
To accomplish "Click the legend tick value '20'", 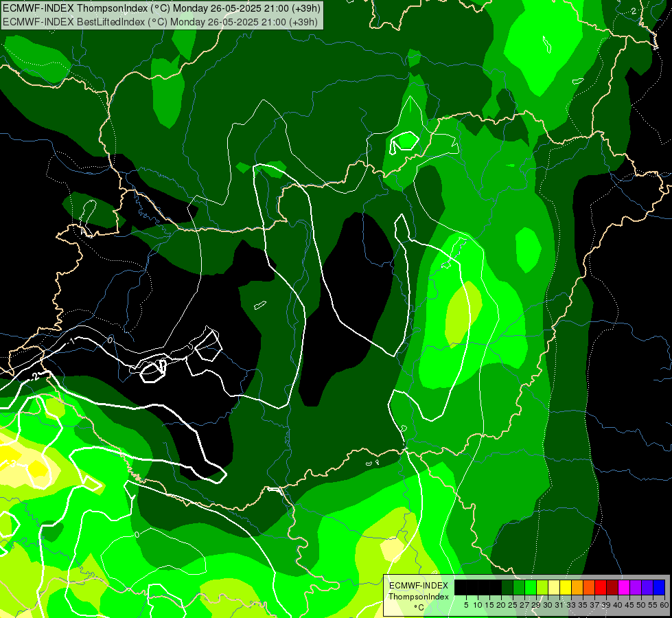I will tap(501, 605).
